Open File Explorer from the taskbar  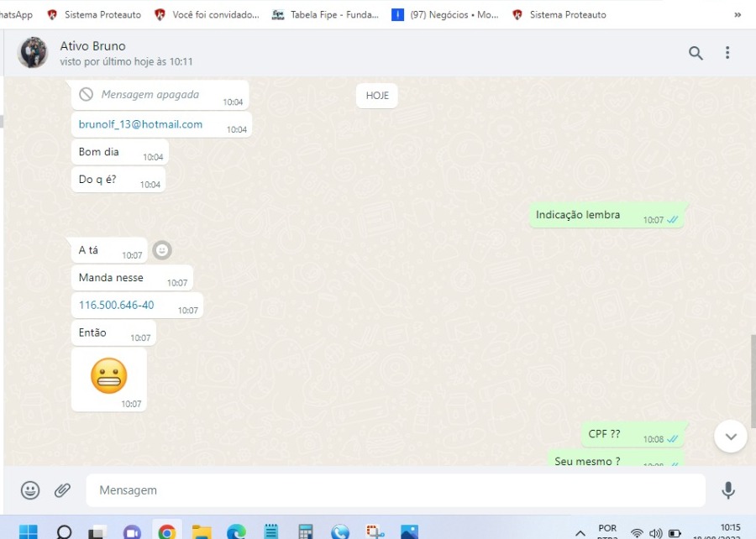(x=202, y=532)
